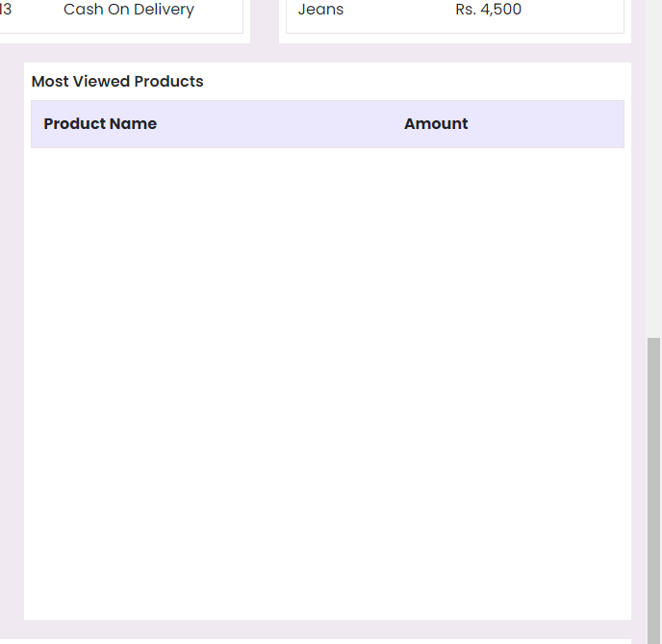Click empty space right of Rs. 4,500

(573, 10)
